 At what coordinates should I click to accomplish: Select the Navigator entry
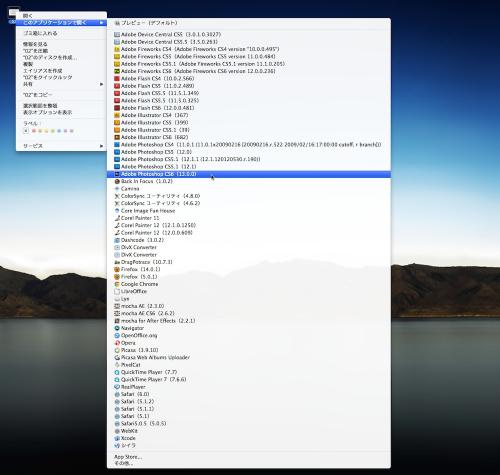(x=249, y=328)
